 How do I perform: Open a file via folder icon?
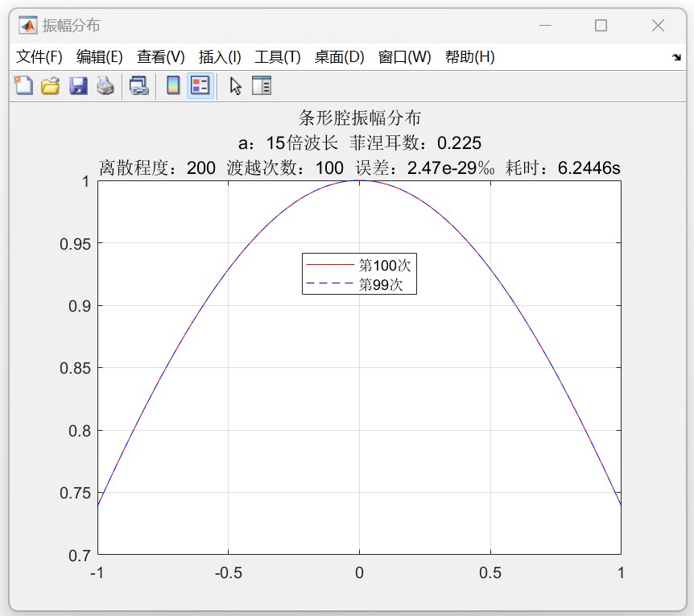pos(51,85)
